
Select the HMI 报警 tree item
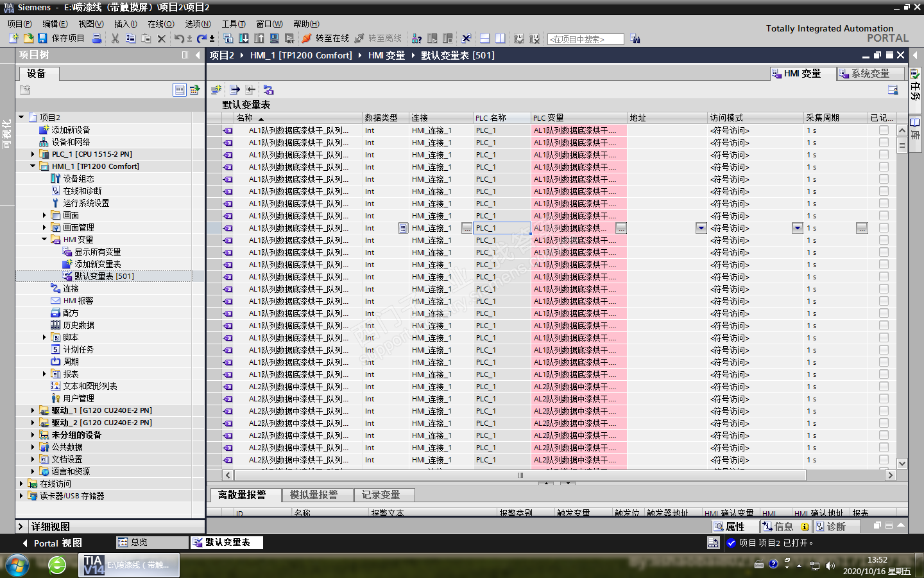pos(78,301)
